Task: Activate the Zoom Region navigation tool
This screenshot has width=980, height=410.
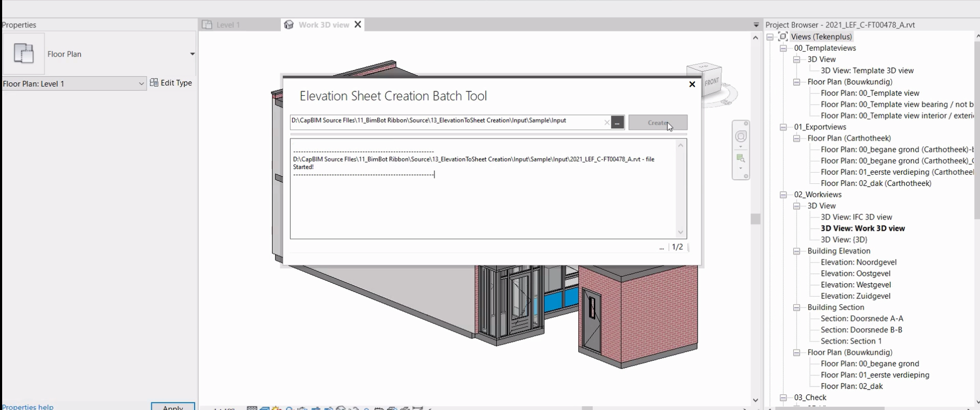Action: point(741,158)
